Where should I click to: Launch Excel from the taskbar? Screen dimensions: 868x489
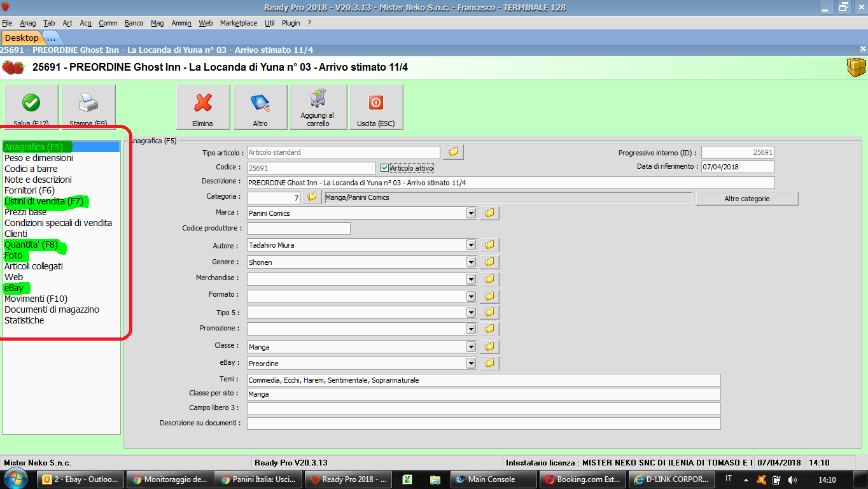pyautogui.click(x=408, y=479)
